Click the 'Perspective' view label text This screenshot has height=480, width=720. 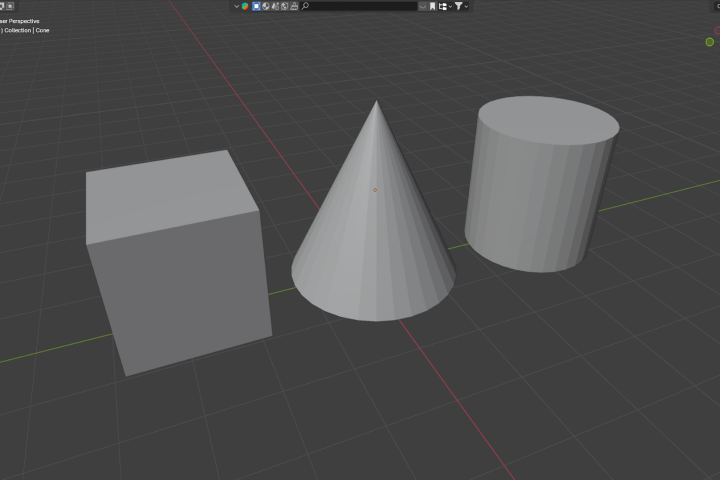click(x=24, y=21)
